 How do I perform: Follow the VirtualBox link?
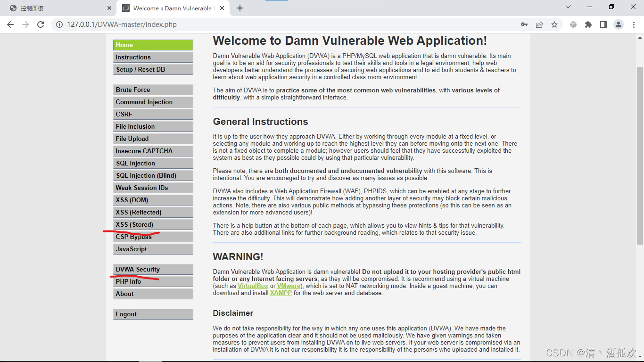pos(253,286)
